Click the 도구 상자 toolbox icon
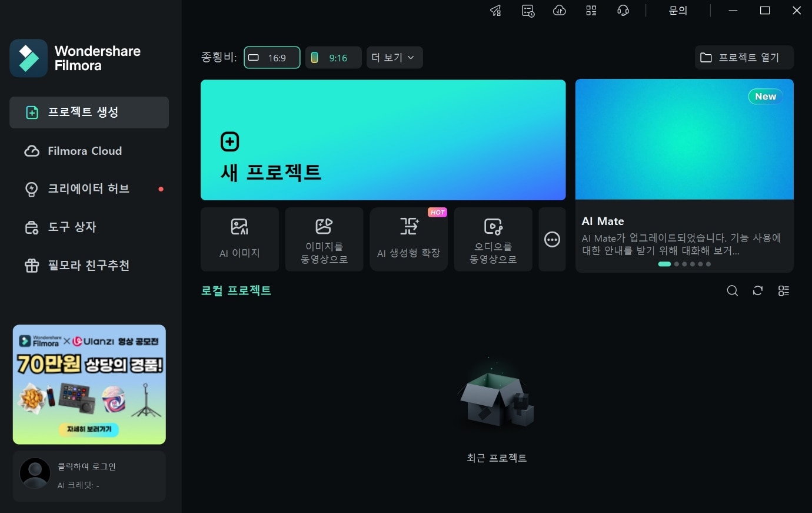 click(x=32, y=227)
